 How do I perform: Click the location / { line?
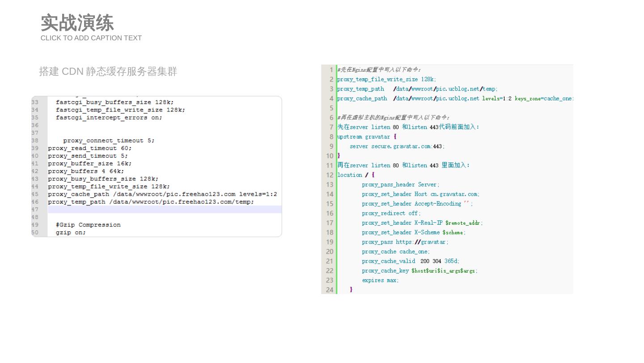coord(356,175)
